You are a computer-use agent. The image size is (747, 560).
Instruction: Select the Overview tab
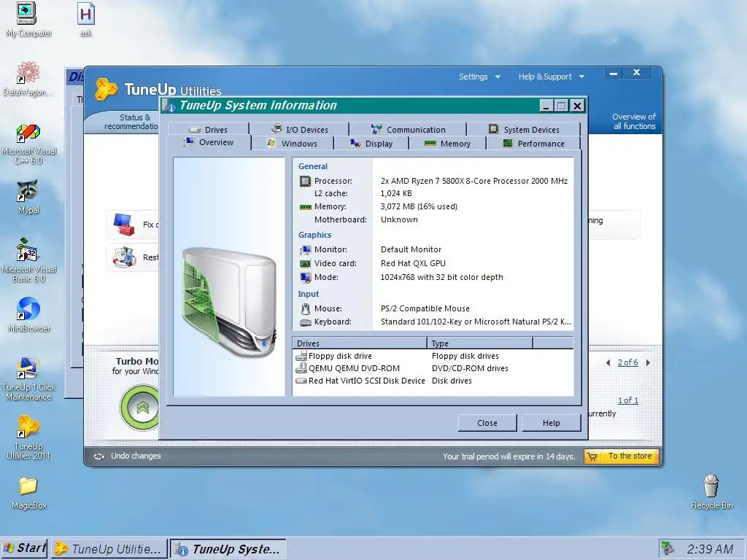(x=209, y=142)
